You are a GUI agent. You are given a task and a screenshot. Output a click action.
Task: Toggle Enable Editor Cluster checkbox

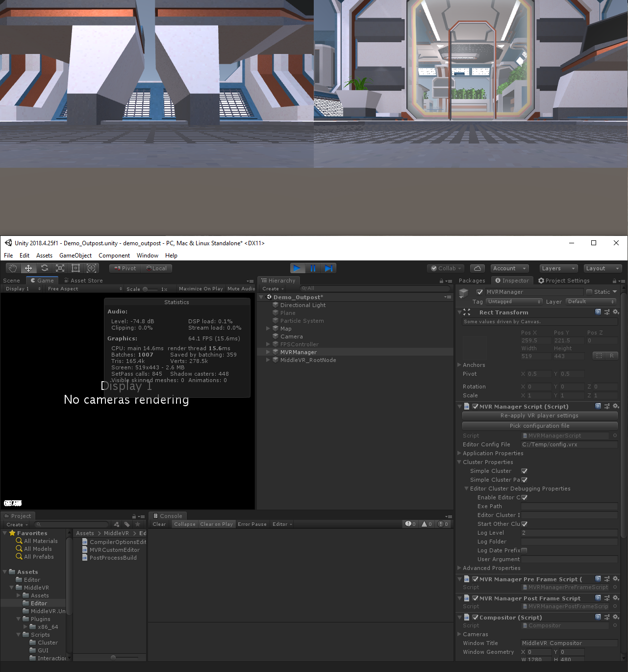(524, 497)
